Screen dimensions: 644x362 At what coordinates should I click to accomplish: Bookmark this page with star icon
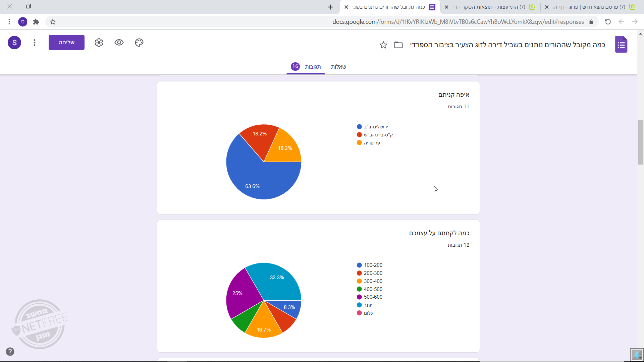click(x=53, y=22)
